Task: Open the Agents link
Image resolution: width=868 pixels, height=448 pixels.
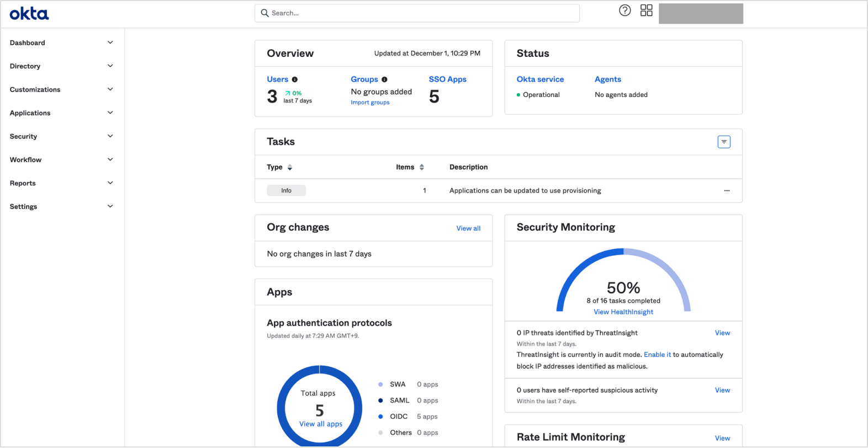Action: coord(607,79)
